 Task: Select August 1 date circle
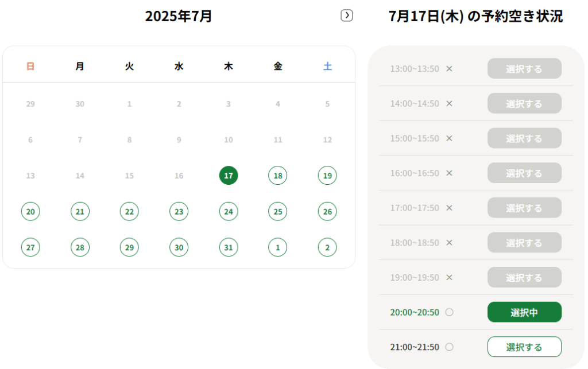pos(278,247)
